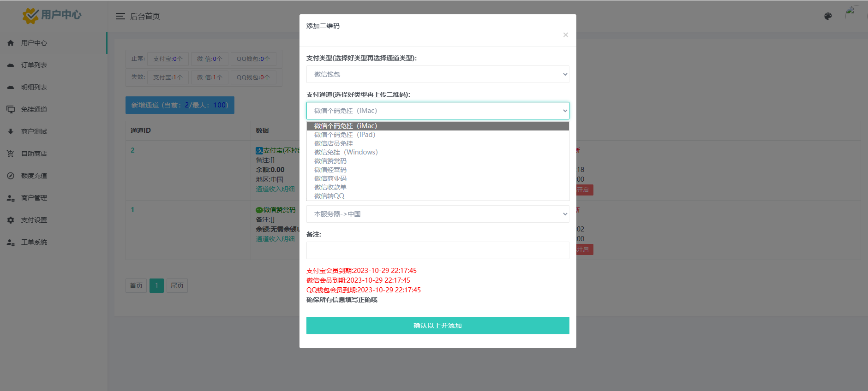Open the 本服务器->中国 region dropdown

437,214
